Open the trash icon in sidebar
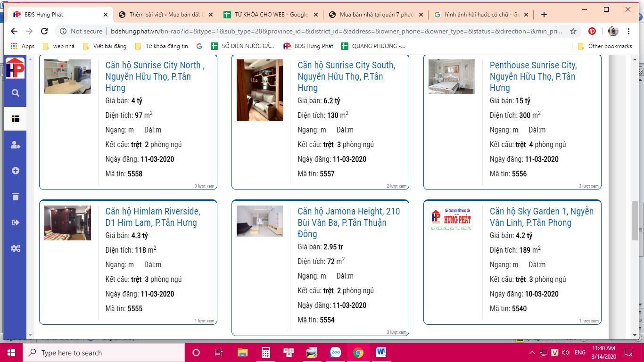 click(15, 197)
